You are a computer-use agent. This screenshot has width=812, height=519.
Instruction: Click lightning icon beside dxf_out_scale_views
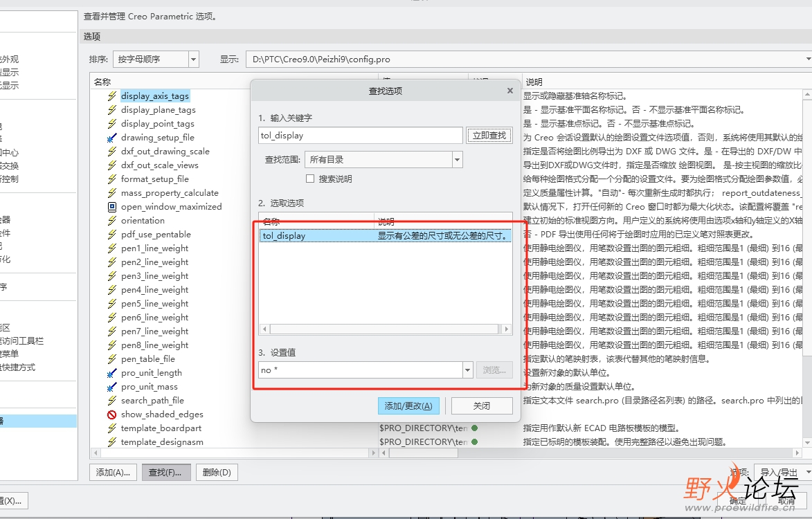point(112,165)
